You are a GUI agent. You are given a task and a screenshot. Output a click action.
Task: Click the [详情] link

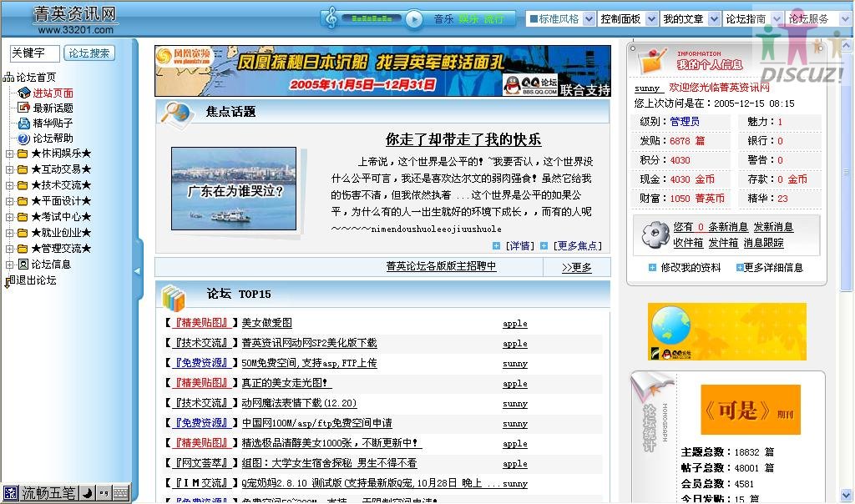tap(519, 245)
